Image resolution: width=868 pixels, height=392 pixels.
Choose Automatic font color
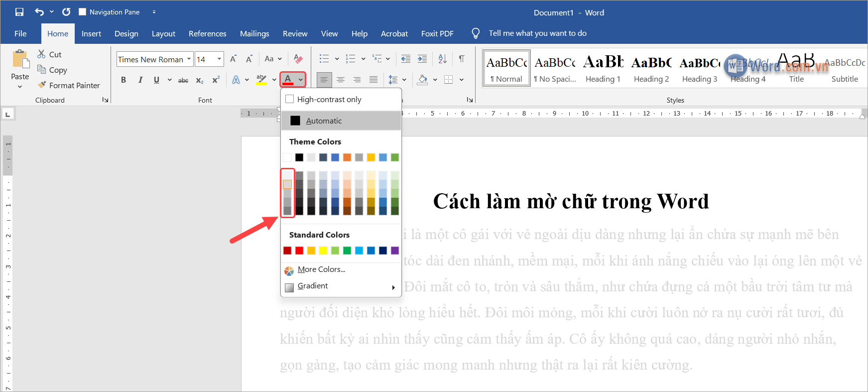click(341, 121)
